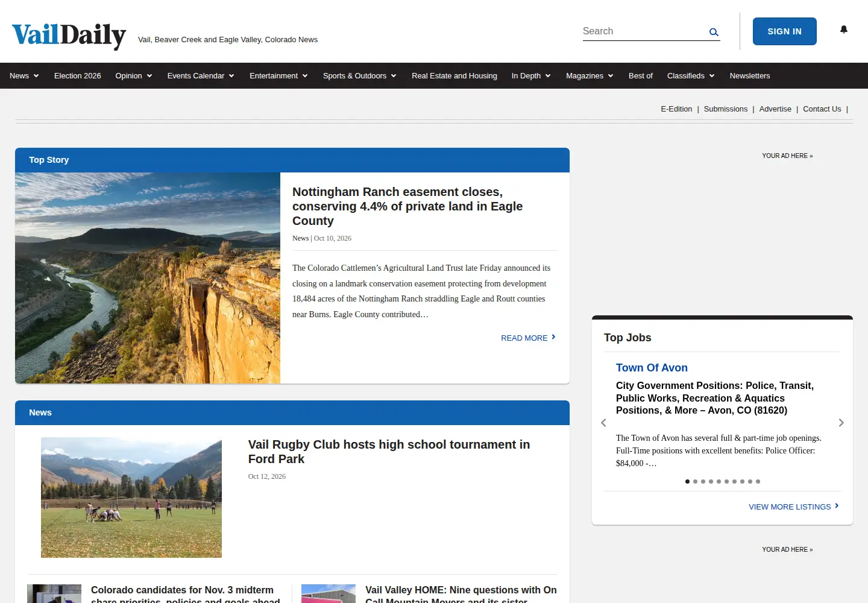Image resolution: width=868 pixels, height=603 pixels.
Task: Click the search magnifier icon
Action: (714, 32)
